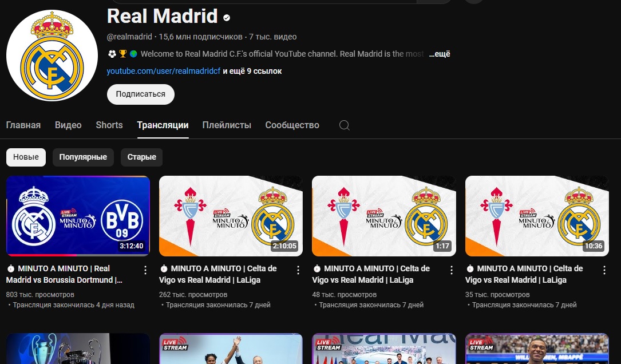Select the Трансляции tab
This screenshot has height=364, width=621.
tap(163, 125)
